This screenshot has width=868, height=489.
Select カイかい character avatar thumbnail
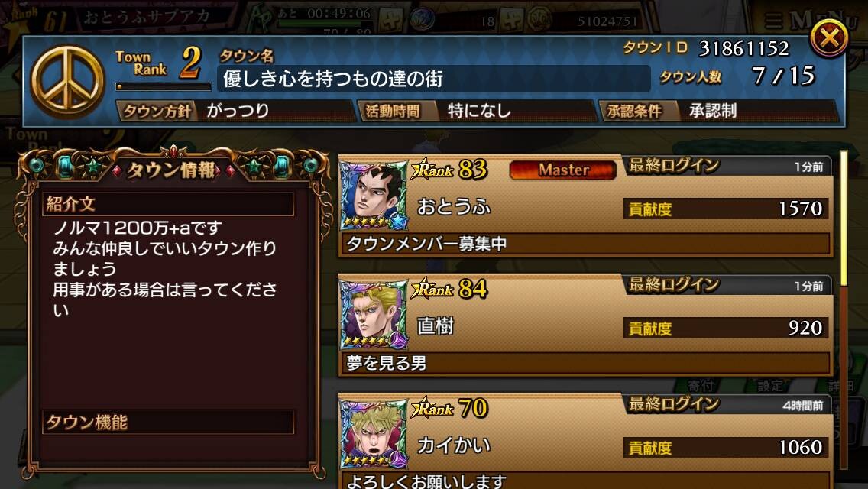[374, 434]
